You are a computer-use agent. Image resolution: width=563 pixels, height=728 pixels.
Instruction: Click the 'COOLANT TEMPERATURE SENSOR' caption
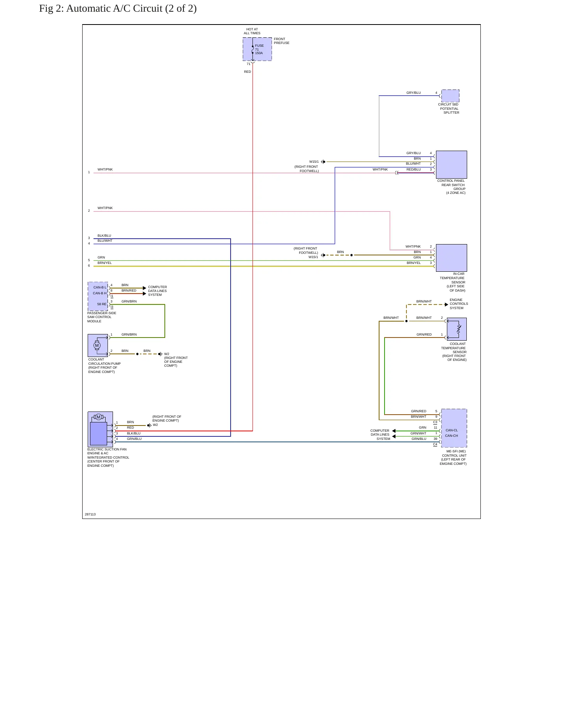(454, 352)
